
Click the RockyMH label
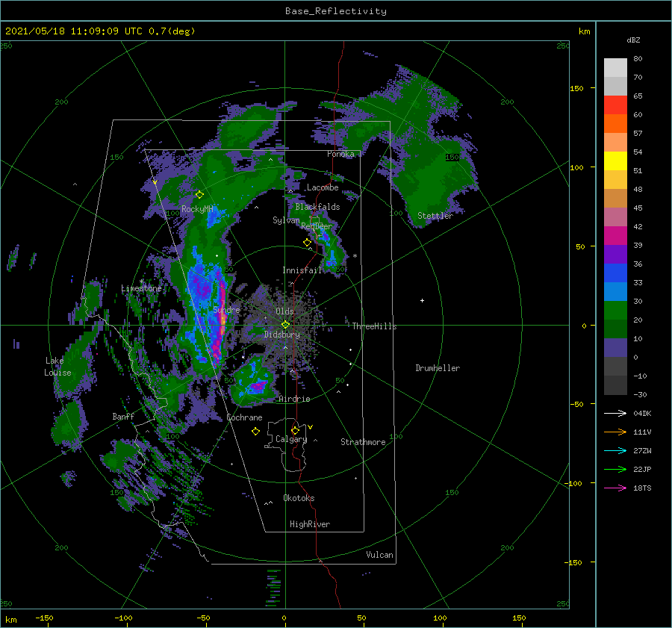197,209
